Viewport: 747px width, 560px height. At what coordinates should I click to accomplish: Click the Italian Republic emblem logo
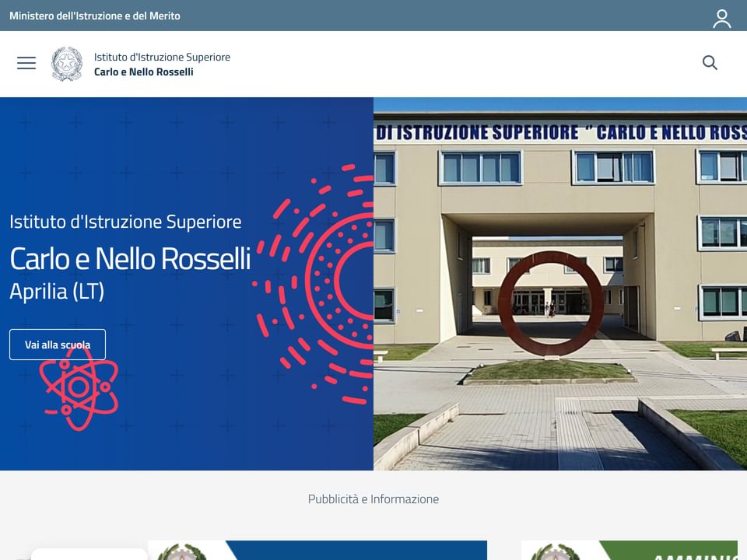point(67,64)
